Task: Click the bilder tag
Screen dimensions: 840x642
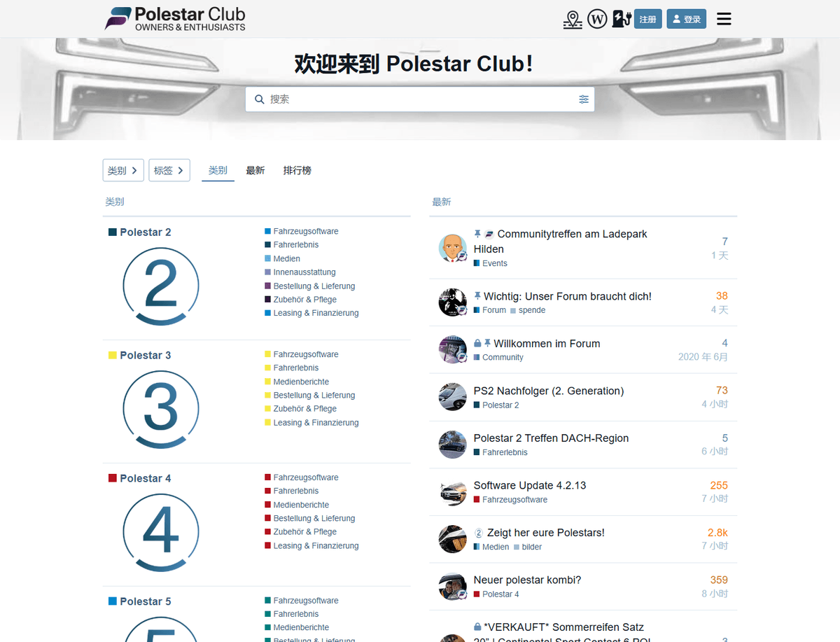Action: tap(528, 547)
